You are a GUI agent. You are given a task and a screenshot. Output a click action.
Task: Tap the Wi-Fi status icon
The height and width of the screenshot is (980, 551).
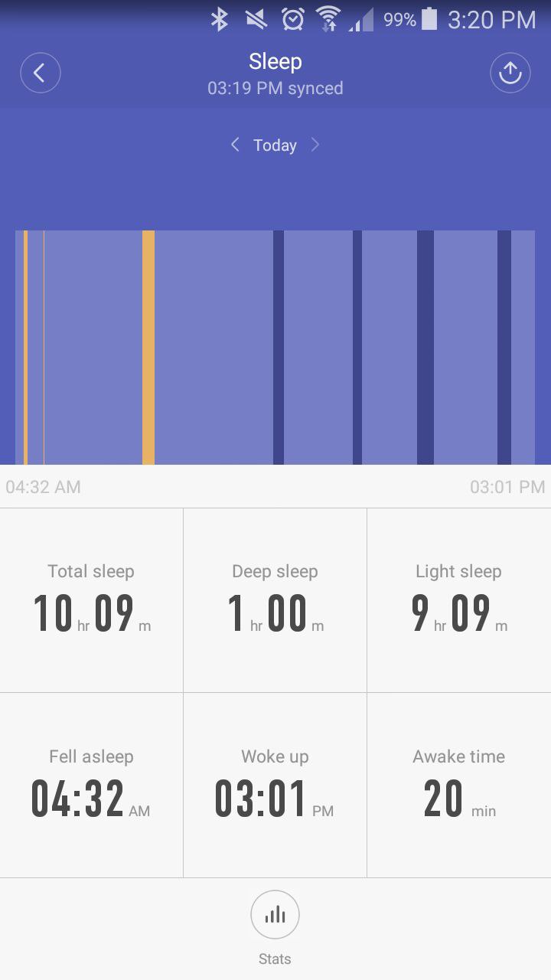pyautogui.click(x=328, y=19)
